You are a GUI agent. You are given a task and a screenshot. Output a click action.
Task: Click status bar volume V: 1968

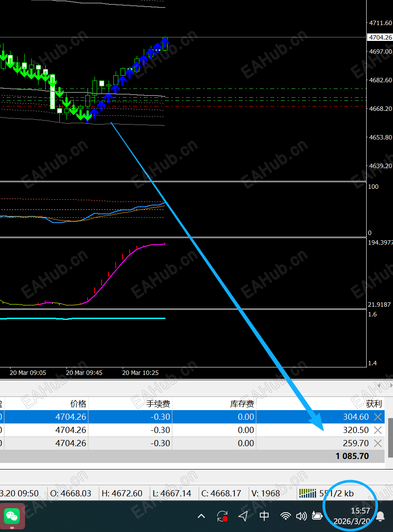click(x=265, y=493)
